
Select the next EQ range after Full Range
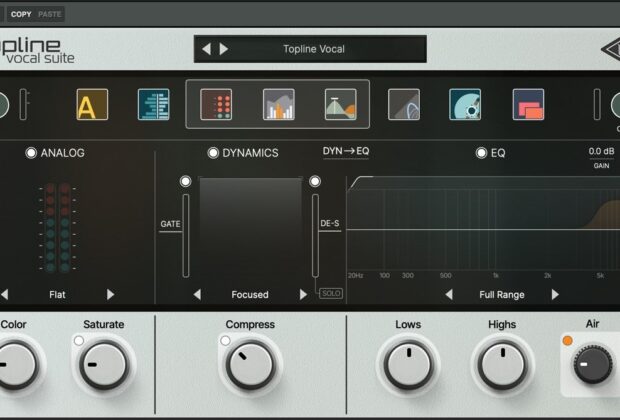click(x=555, y=294)
